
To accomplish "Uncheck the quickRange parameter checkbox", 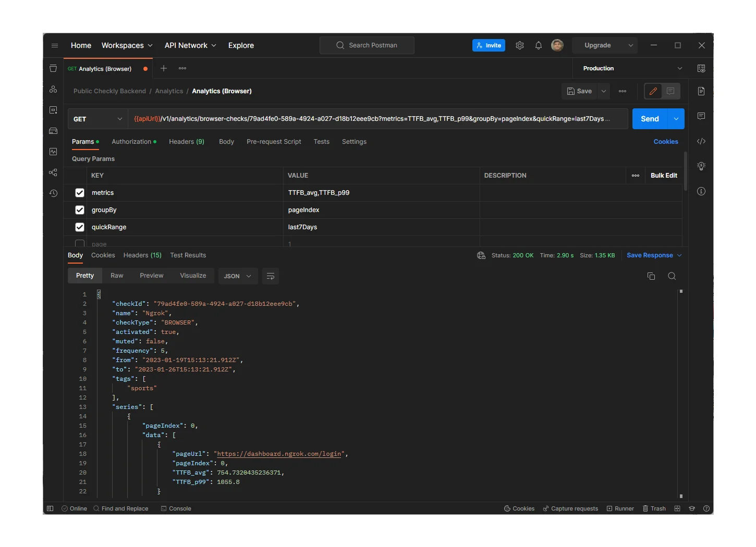I will pyautogui.click(x=80, y=227).
